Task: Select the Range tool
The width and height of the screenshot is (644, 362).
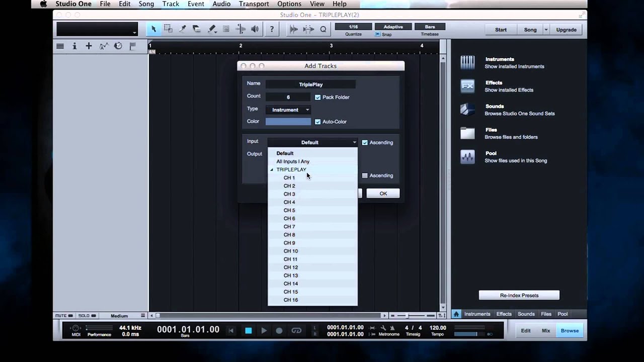Action: pyautogui.click(x=169, y=29)
